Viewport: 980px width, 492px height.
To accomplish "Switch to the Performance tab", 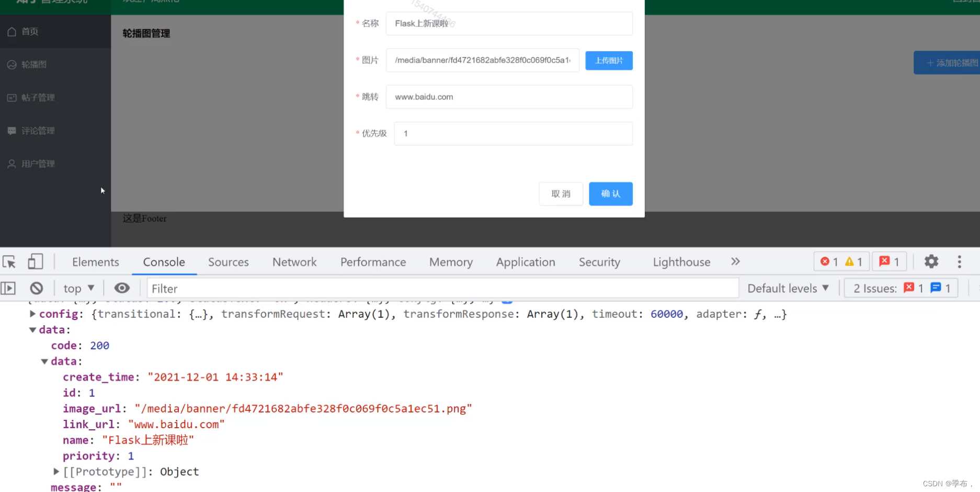I will point(373,262).
